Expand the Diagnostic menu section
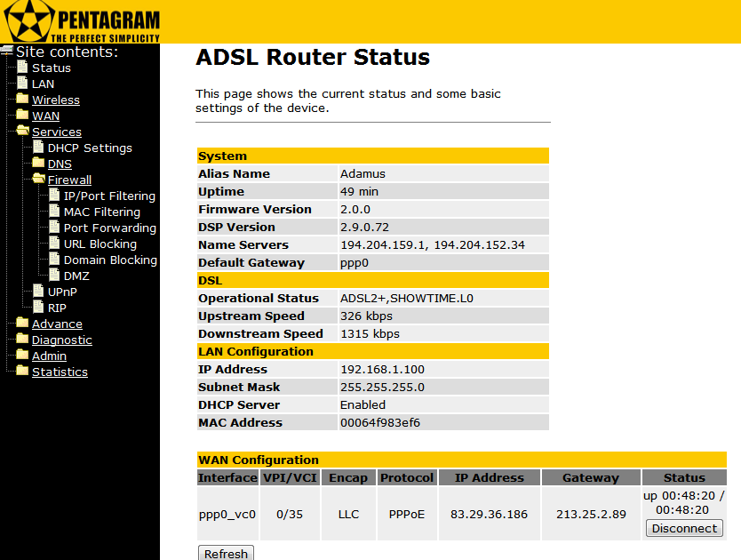 61,340
